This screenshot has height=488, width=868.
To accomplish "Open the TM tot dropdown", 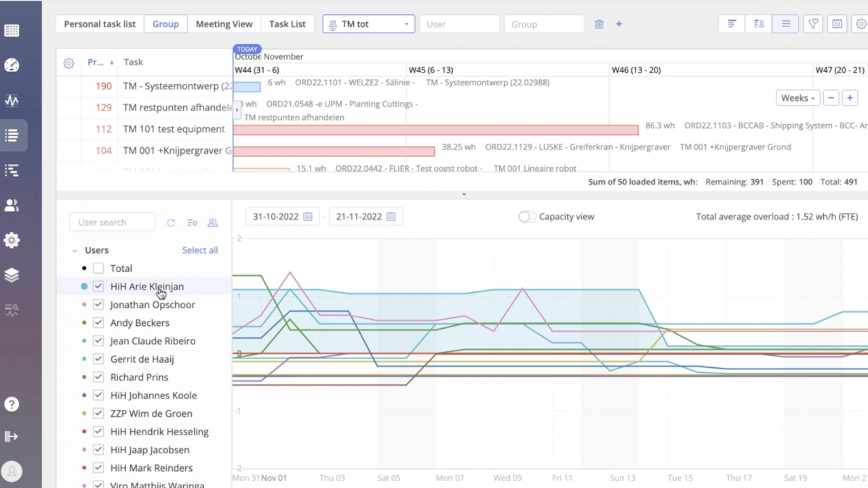I will coord(368,24).
